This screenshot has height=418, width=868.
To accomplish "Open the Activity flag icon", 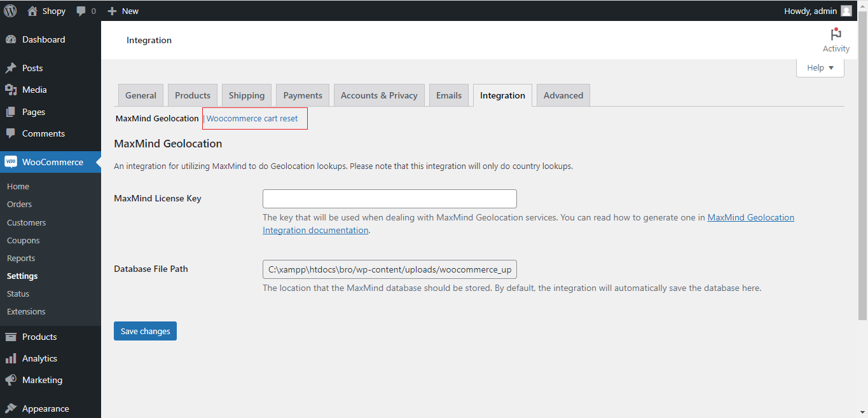I will (836, 34).
